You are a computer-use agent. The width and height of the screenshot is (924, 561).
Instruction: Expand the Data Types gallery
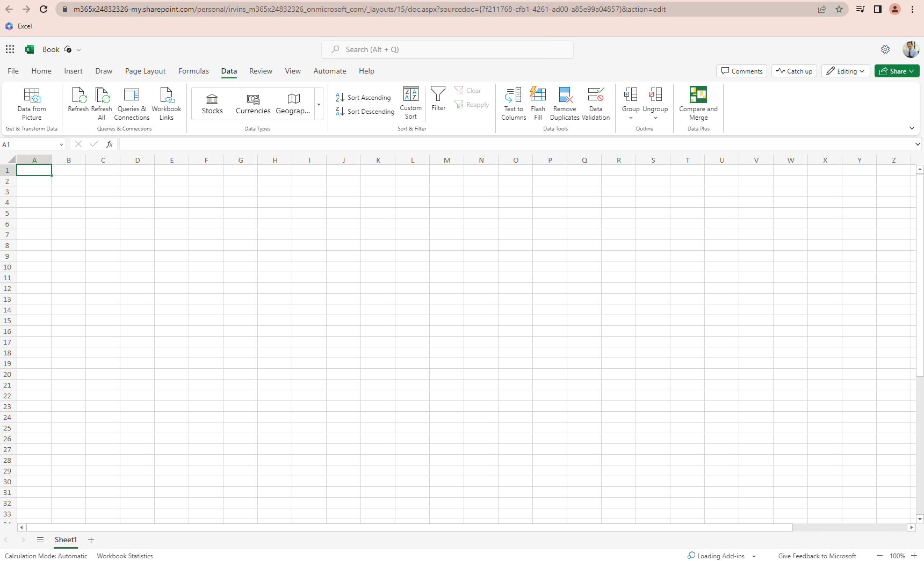[x=319, y=104]
